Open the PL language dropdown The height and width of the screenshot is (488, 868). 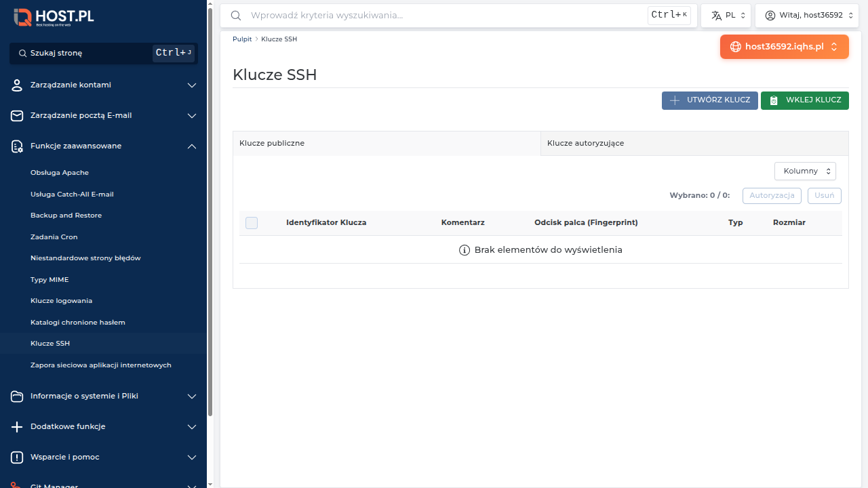click(x=726, y=16)
